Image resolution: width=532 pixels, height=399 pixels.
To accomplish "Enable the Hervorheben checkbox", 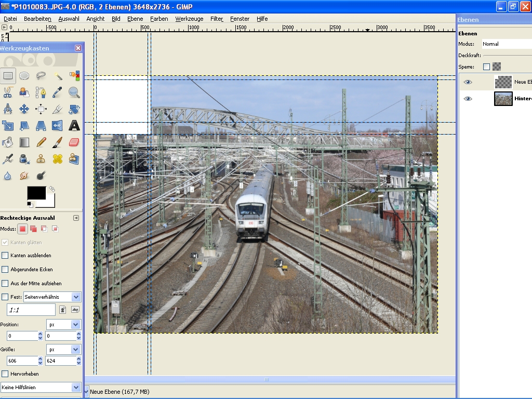I will (5, 374).
